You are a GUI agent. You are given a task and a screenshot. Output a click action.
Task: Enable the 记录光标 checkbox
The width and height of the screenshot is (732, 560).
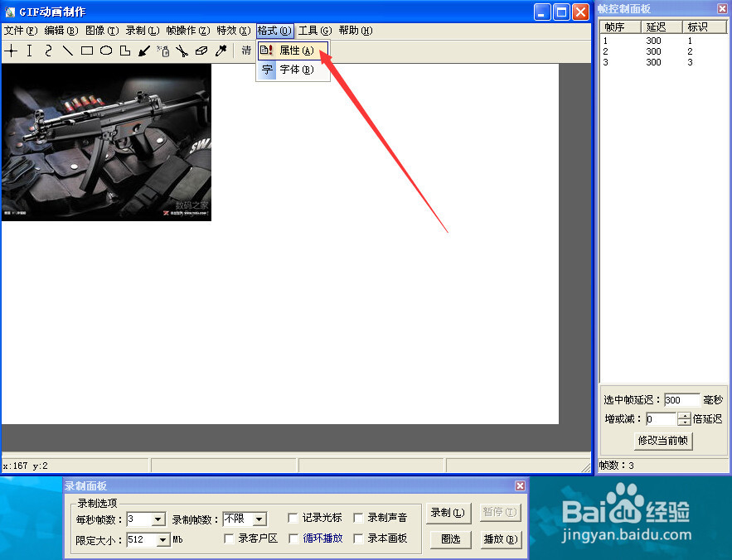293,518
